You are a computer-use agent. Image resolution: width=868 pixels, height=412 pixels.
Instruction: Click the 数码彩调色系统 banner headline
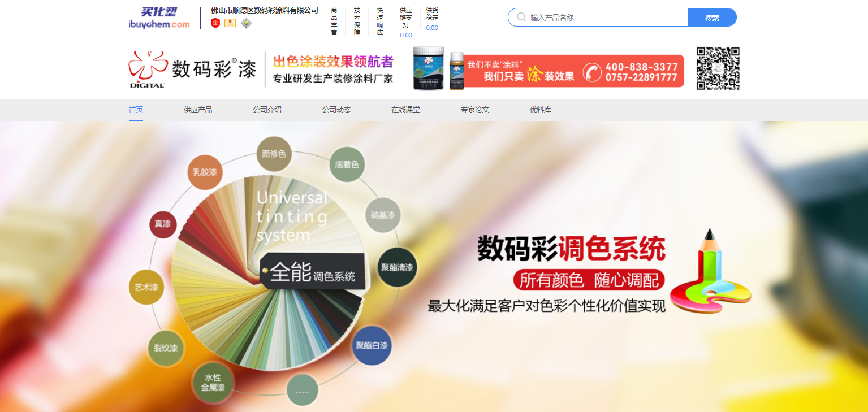tap(571, 250)
